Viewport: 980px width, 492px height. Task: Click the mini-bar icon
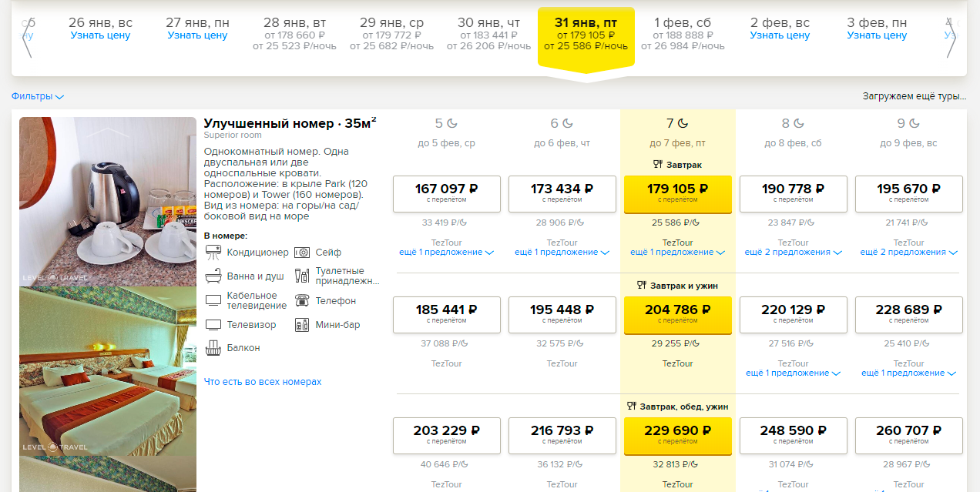coord(302,325)
